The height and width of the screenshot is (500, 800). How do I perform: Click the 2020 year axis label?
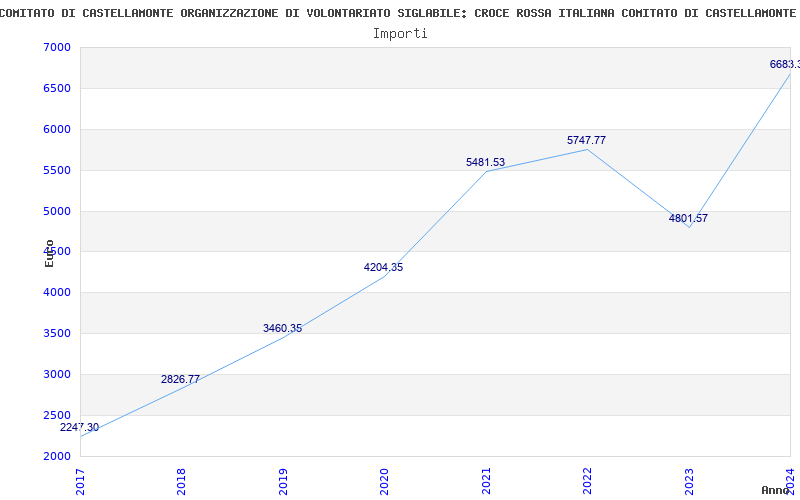[x=384, y=482]
